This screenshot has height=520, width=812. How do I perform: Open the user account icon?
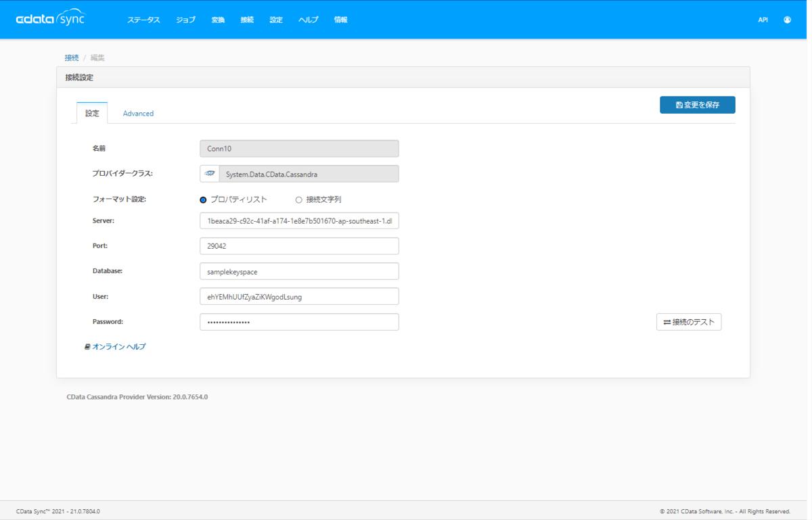[x=787, y=20]
